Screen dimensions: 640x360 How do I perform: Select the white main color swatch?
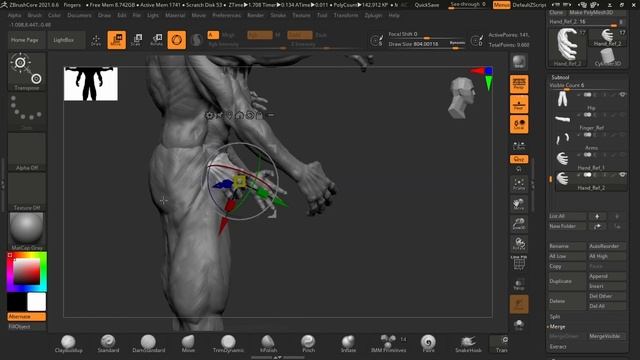click(x=36, y=302)
